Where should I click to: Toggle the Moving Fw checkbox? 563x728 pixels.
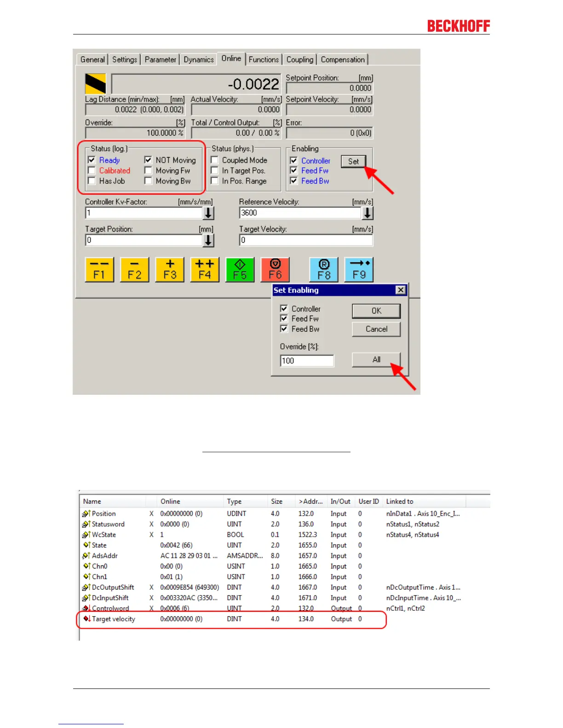[x=148, y=171]
